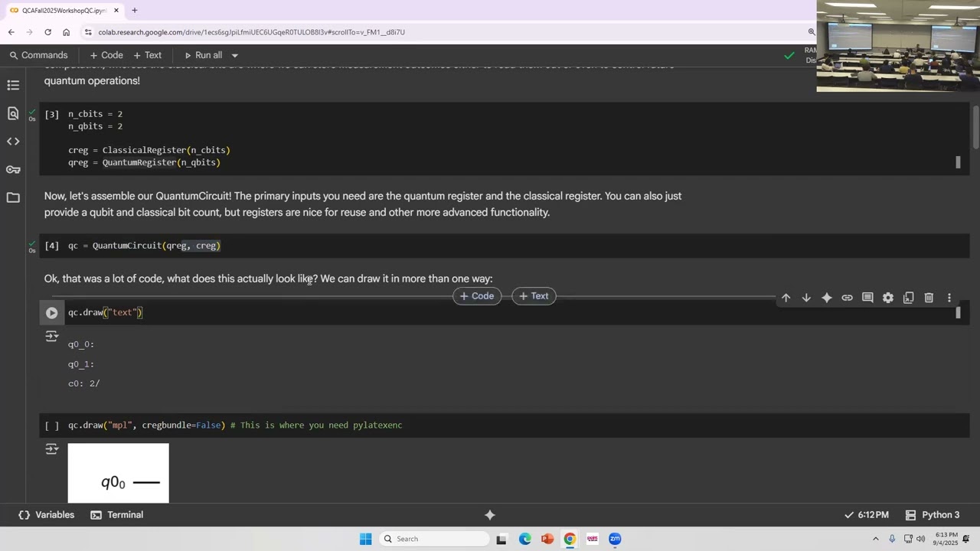
Task: Click the circuit diagram output image
Action: pyautogui.click(x=118, y=473)
